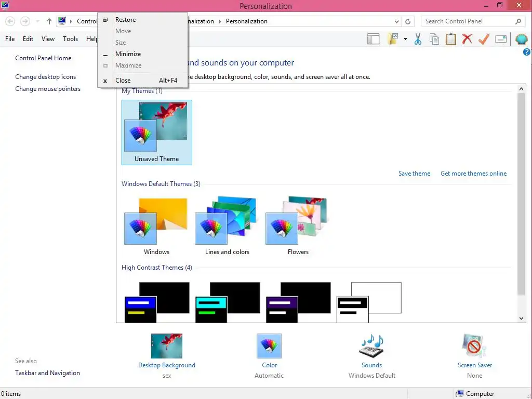Apply the Lines and colors theme
The height and width of the screenshot is (399, 532).
click(x=227, y=226)
